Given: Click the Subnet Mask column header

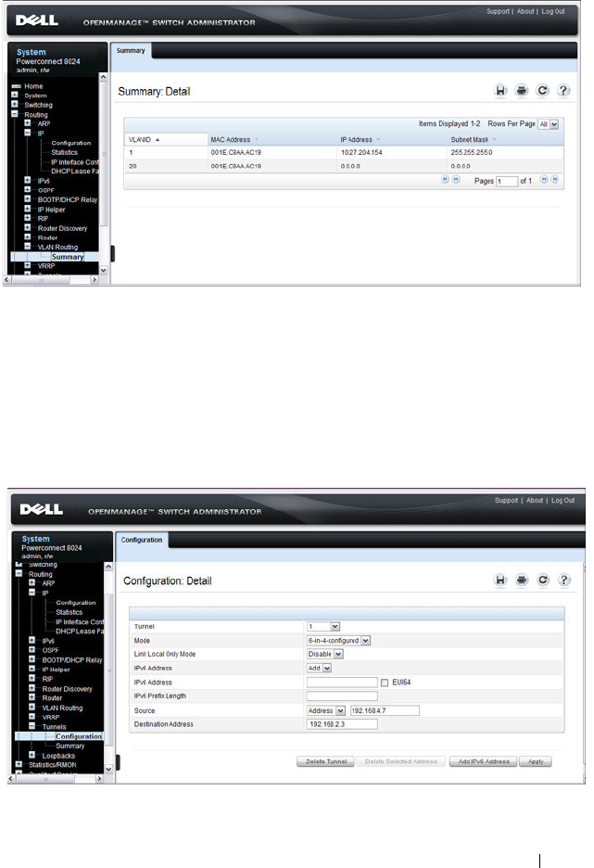Looking at the screenshot, I should [x=470, y=139].
